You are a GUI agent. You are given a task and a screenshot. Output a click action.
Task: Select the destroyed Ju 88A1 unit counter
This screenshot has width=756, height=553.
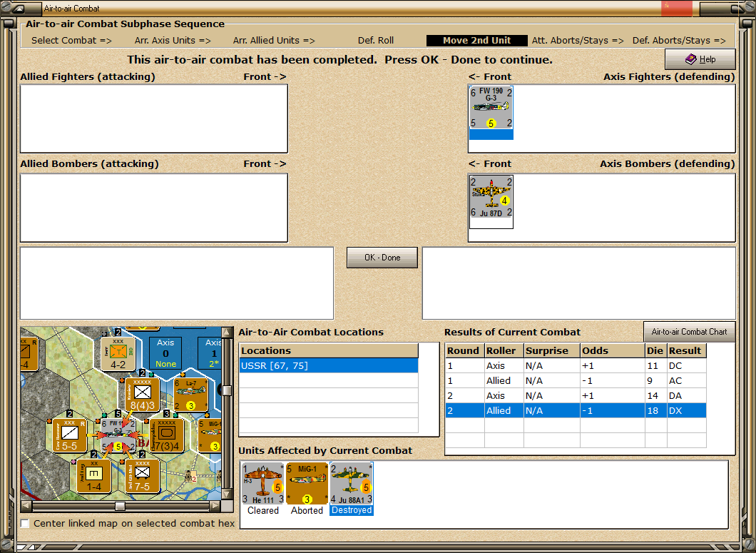pos(352,484)
